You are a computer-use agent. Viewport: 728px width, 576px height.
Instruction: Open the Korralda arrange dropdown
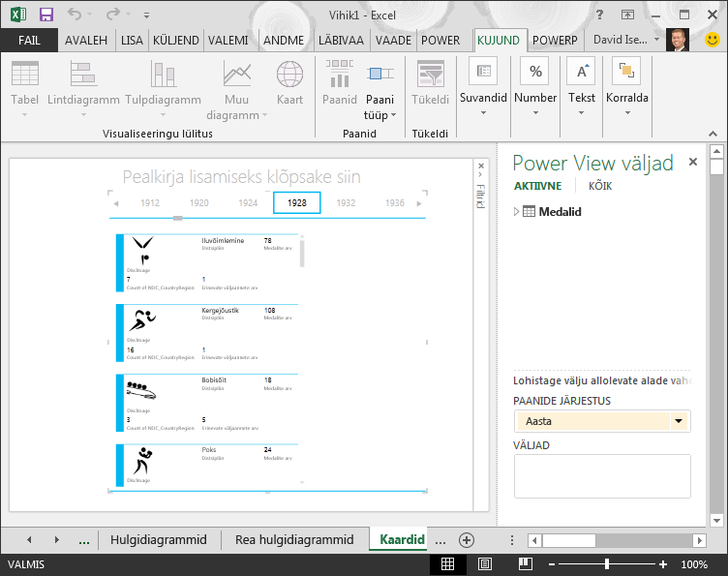(626, 86)
